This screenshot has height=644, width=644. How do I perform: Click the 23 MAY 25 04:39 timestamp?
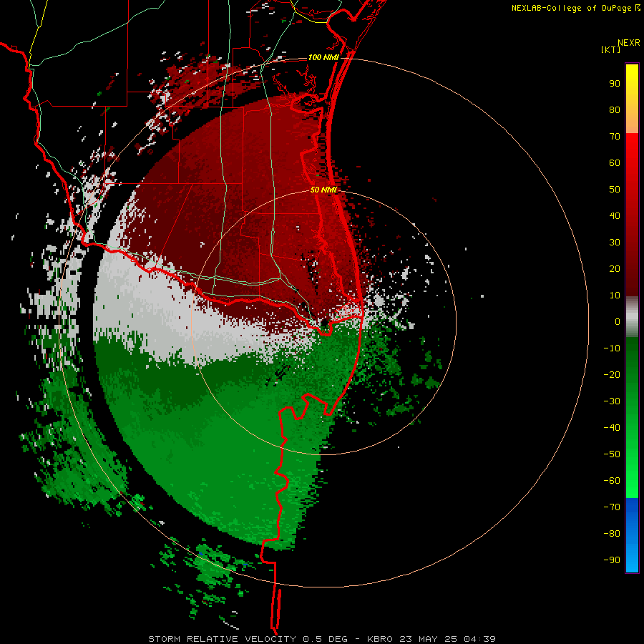point(448,639)
